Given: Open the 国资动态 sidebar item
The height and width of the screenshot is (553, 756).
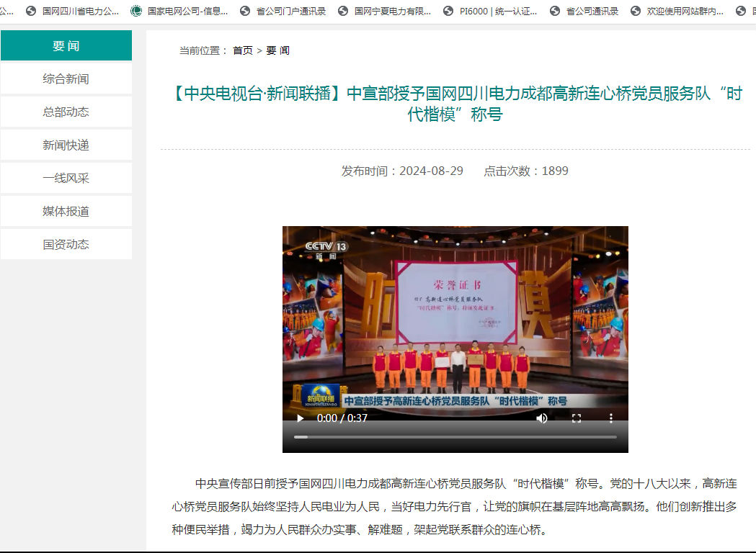Looking at the screenshot, I should point(66,244).
